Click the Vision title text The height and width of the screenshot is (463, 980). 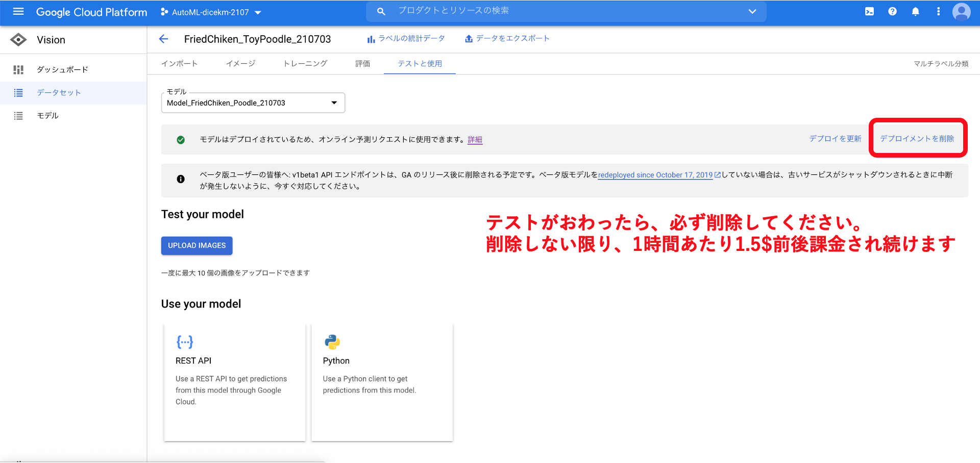pos(51,40)
